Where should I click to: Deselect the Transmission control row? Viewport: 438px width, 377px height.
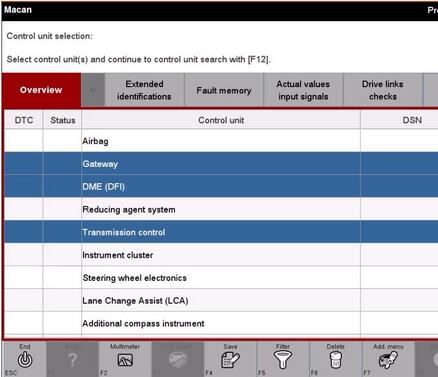coord(221,232)
